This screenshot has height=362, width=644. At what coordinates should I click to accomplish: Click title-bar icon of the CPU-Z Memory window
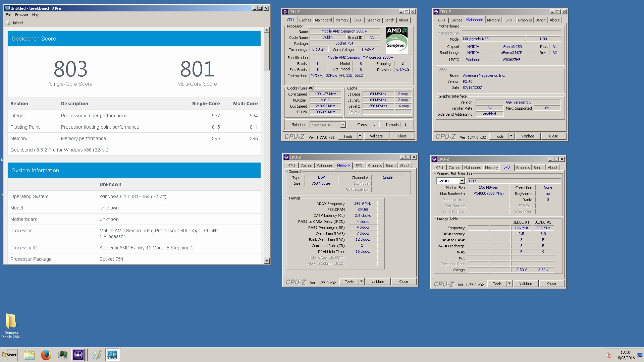pos(286,157)
